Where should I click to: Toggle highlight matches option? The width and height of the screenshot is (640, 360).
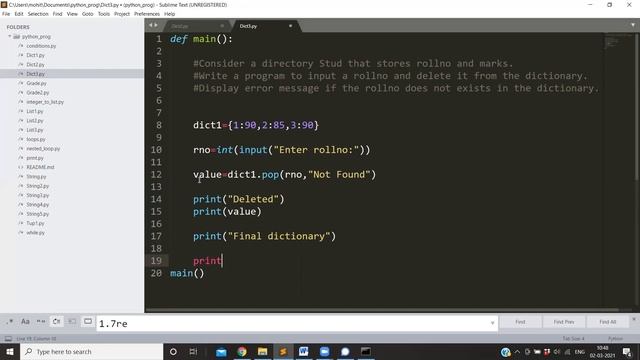point(88,322)
